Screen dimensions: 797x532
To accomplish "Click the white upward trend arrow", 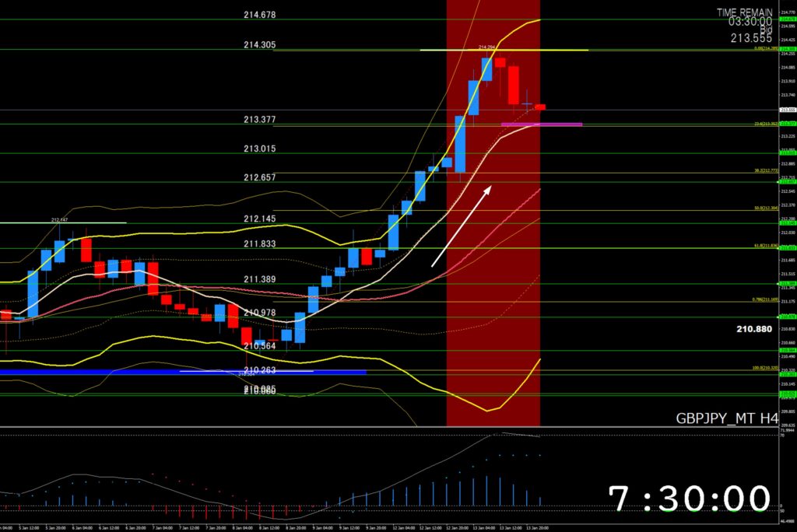I will point(462,226).
